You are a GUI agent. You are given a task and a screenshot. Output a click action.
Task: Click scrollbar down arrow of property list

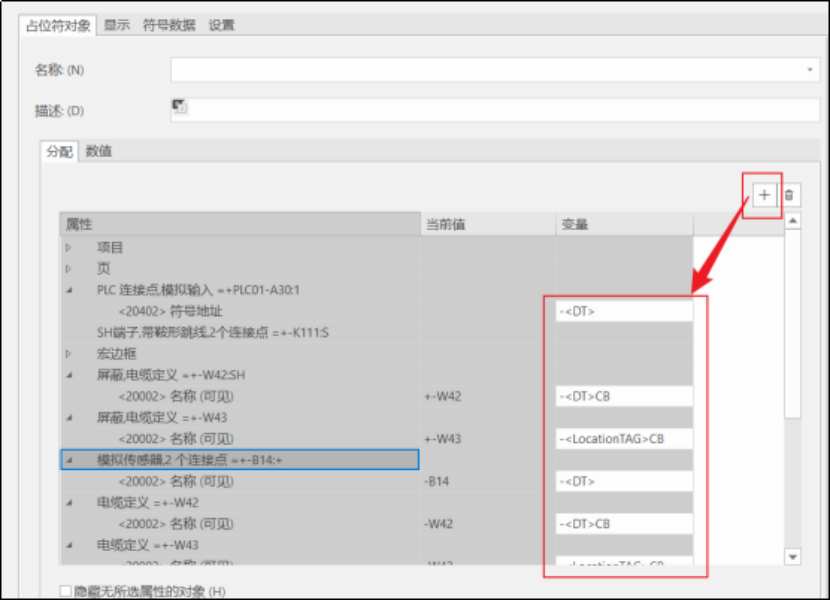(792, 557)
